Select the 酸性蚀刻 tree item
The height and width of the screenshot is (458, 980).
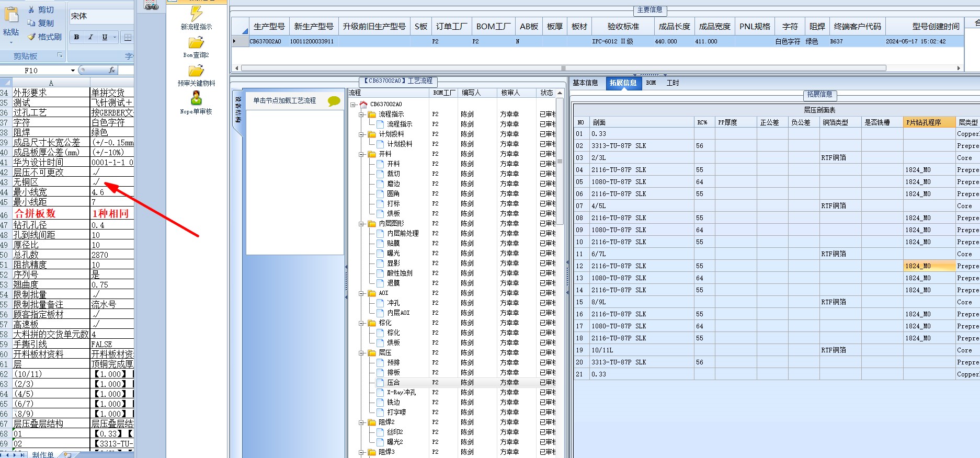(x=400, y=273)
